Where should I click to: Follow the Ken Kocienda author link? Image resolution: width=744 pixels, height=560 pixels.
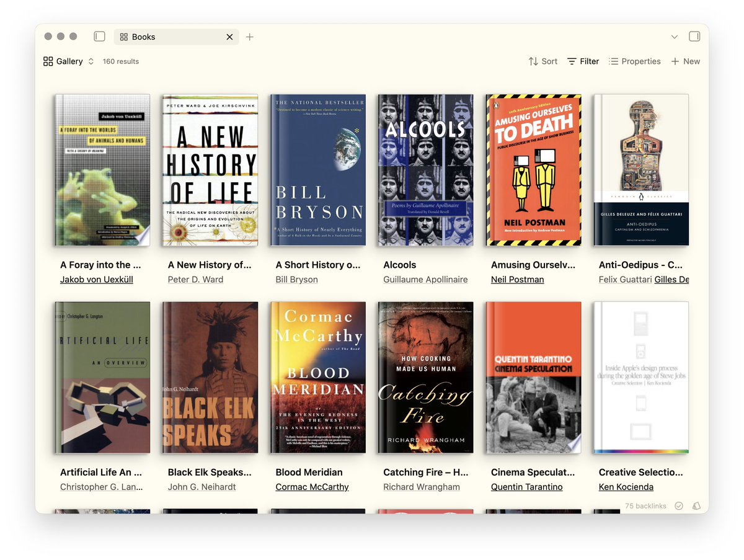pos(626,487)
